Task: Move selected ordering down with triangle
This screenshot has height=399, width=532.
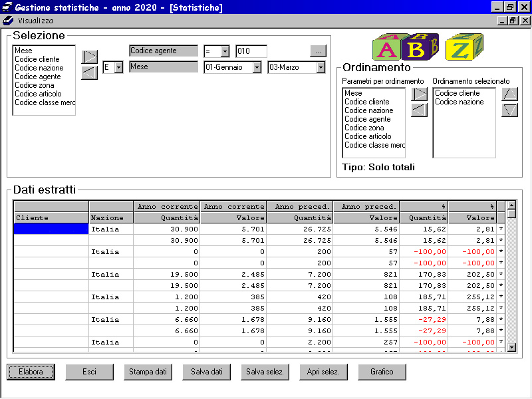Action: click(x=509, y=110)
